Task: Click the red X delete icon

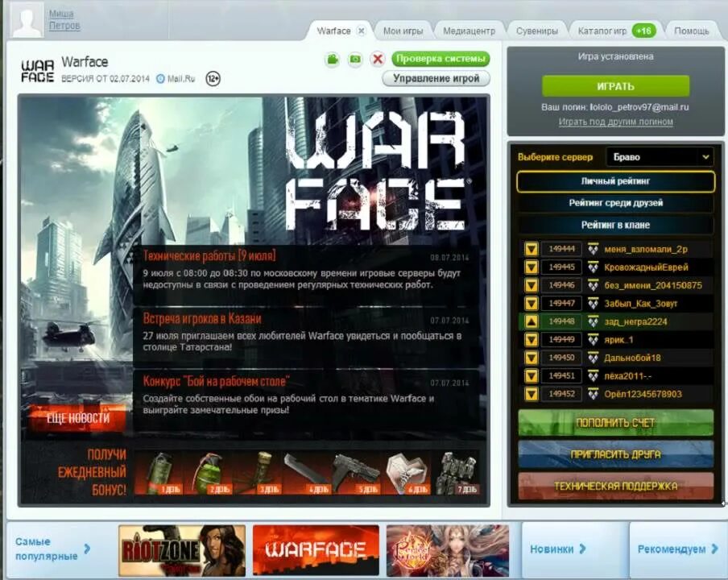Action: (378, 60)
